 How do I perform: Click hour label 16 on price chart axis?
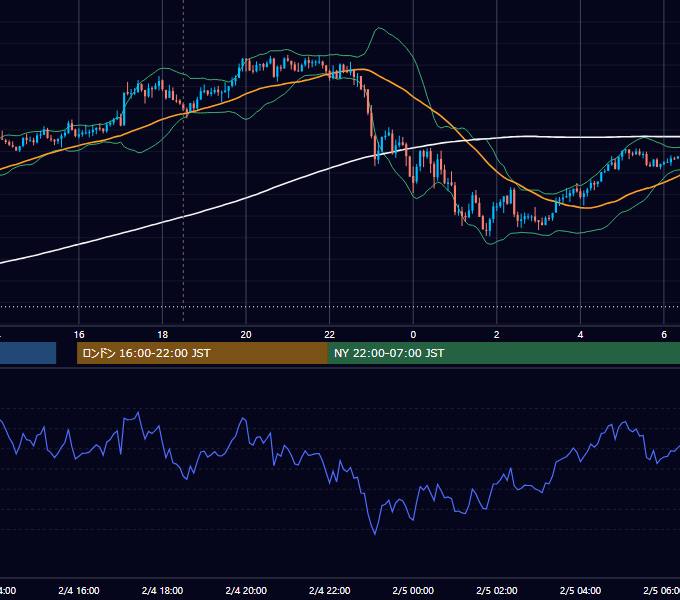(x=79, y=335)
